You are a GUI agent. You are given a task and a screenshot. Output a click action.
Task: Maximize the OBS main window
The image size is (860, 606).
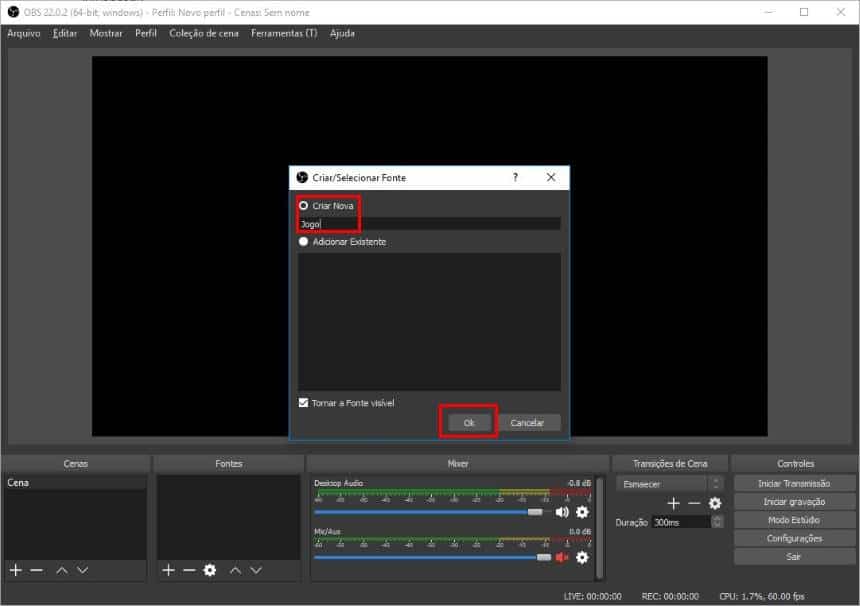click(x=804, y=12)
